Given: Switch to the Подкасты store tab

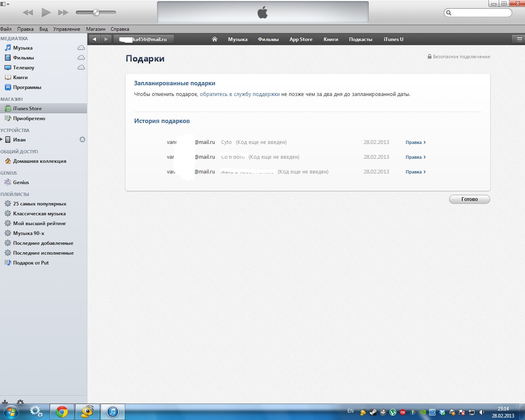Looking at the screenshot, I should click(361, 39).
